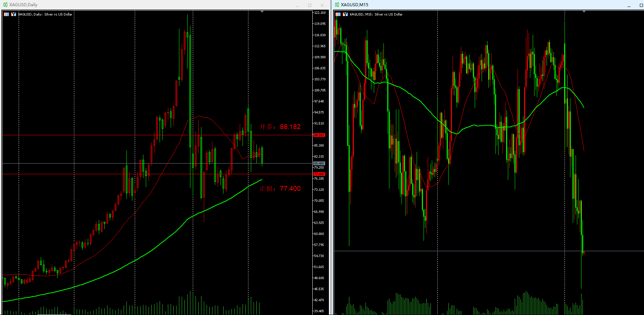
Task: Select the 开多: 88.182 text label
Action: 280,127
